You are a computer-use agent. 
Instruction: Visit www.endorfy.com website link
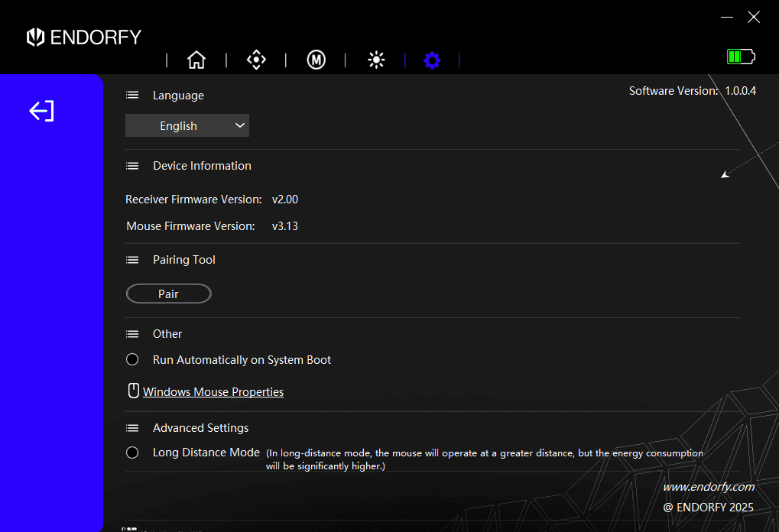click(708, 486)
